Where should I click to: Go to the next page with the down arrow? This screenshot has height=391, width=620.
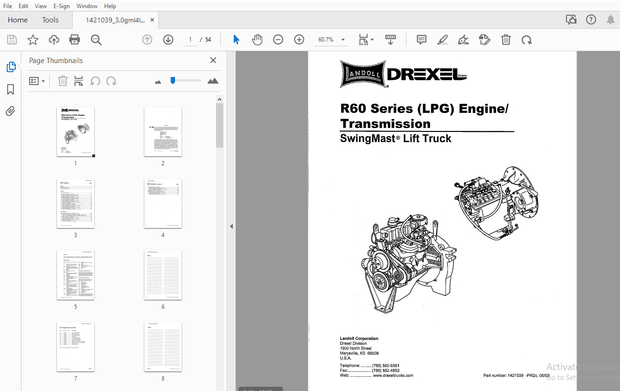coord(168,40)
